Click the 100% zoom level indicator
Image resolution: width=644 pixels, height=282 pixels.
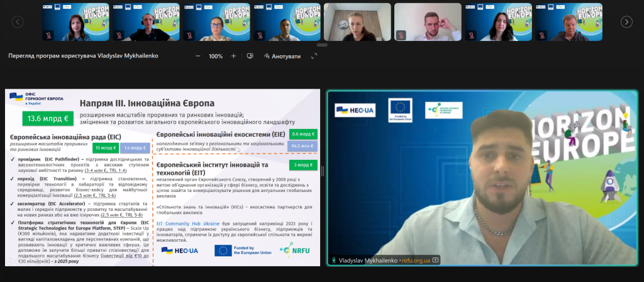point(216,56)
